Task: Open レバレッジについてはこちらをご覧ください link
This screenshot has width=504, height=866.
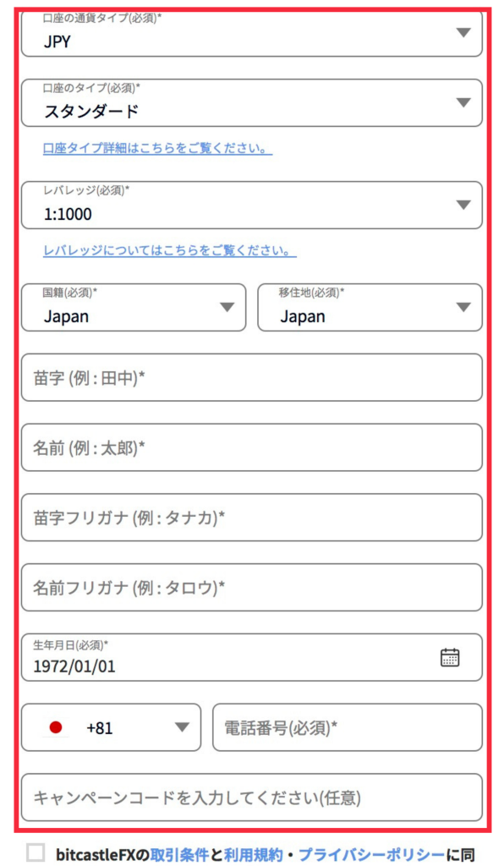Action: coord(169,250)
